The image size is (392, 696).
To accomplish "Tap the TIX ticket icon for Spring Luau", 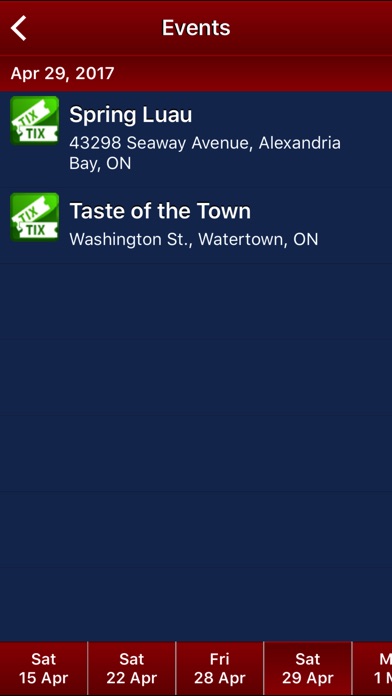I will (35, 120).
